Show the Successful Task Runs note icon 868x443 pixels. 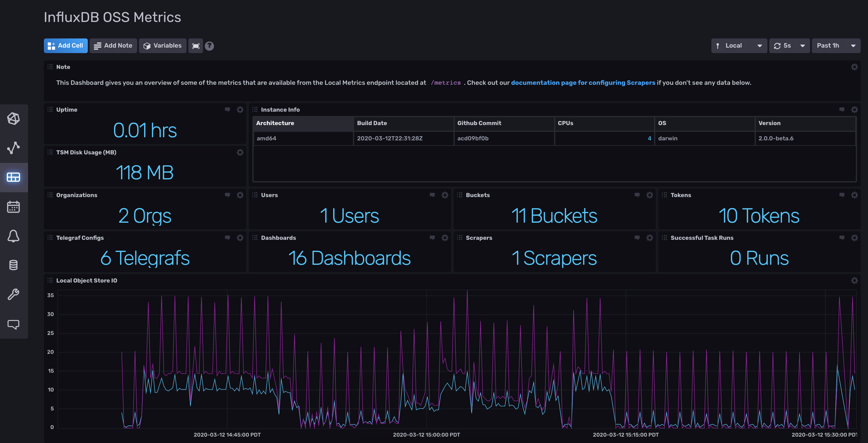click(x=842, y=238)
